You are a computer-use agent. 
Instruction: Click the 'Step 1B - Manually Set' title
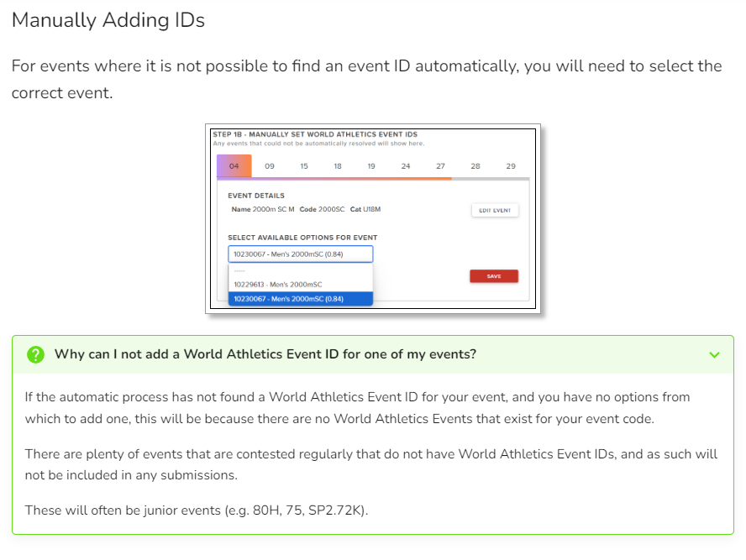pos(315,134)
